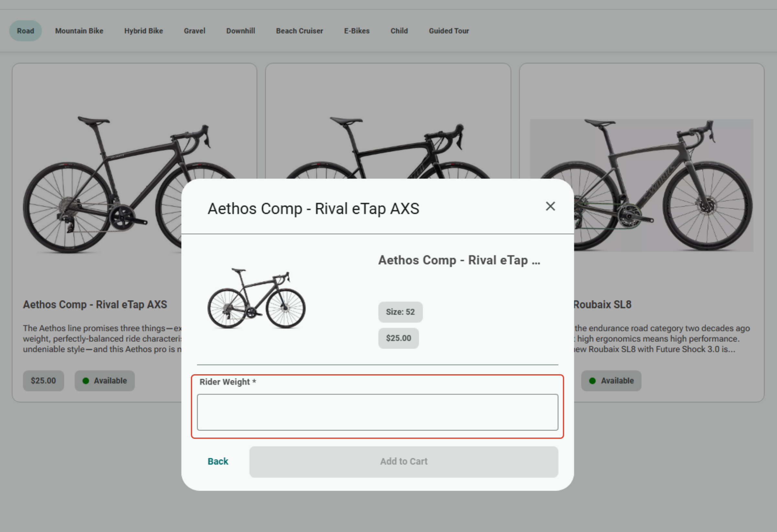
Task: Click the green Available badge on Roubaix card
Action: 611,381
